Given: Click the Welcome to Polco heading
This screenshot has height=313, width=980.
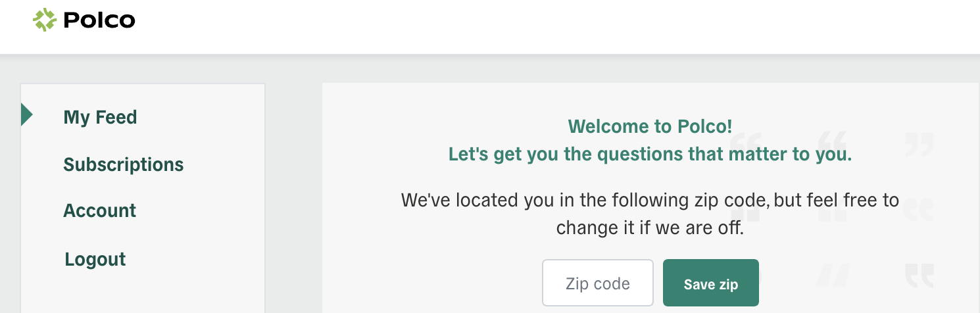Looking at the screenshot, I should (x=650, y=126).
